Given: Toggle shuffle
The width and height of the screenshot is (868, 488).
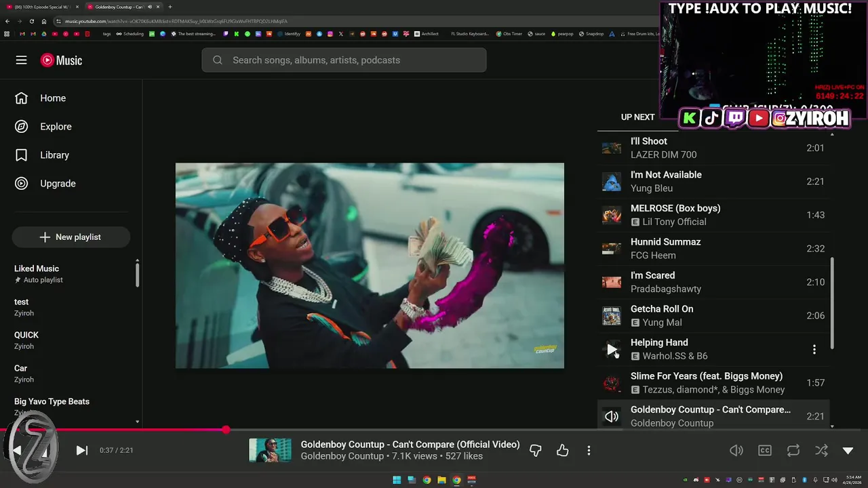Looking at the screenshot, I should (x=821, y=451).
